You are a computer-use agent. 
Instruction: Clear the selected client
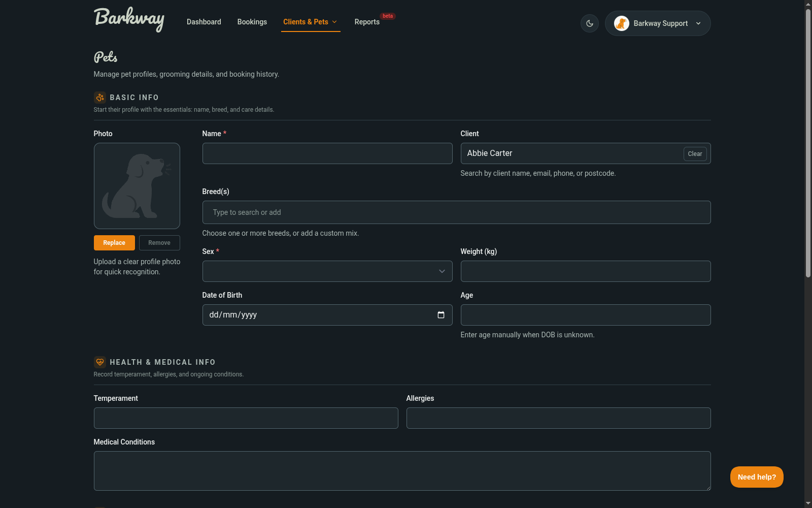(695, 154)
